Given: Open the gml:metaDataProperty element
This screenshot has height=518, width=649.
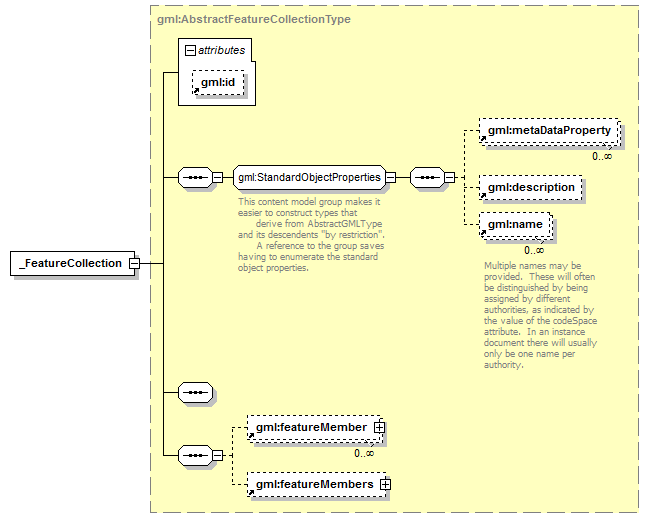Looking at the screenshot, I should coord(548,131).
